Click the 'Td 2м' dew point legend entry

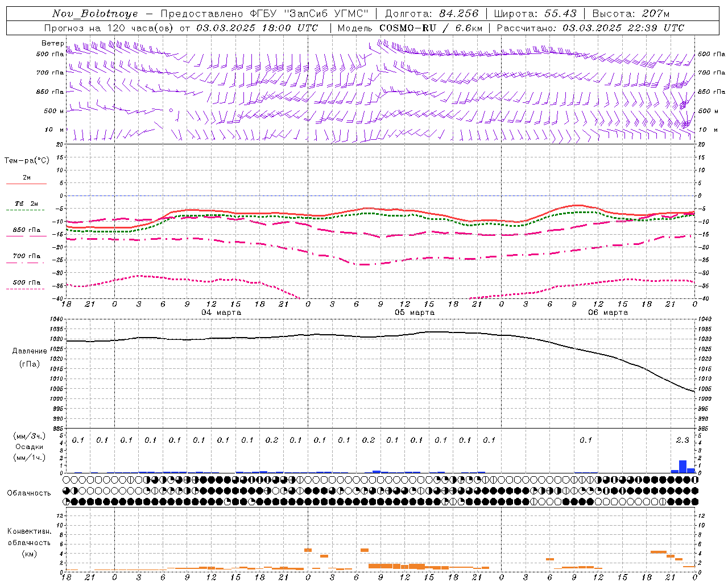[26, 203]
